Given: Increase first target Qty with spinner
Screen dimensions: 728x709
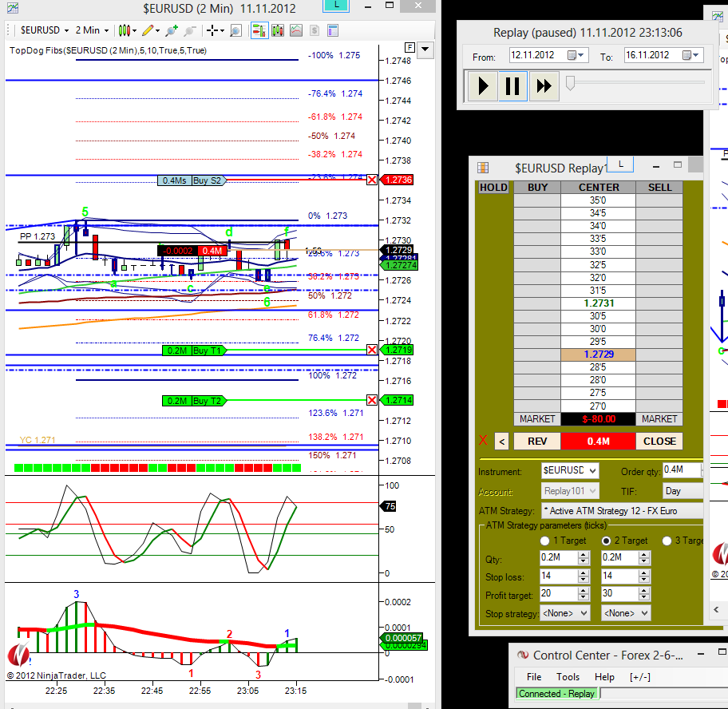Looking at the screenshot, I should (584, 554).
